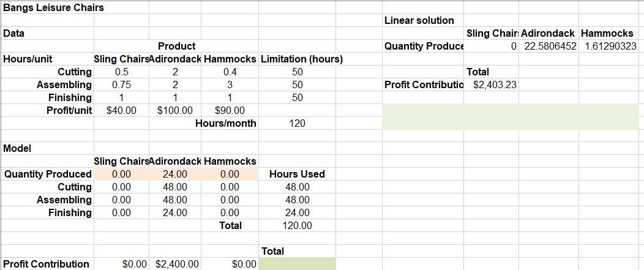Select the "Hammocks" header in Linear solution

coord(607,33)
